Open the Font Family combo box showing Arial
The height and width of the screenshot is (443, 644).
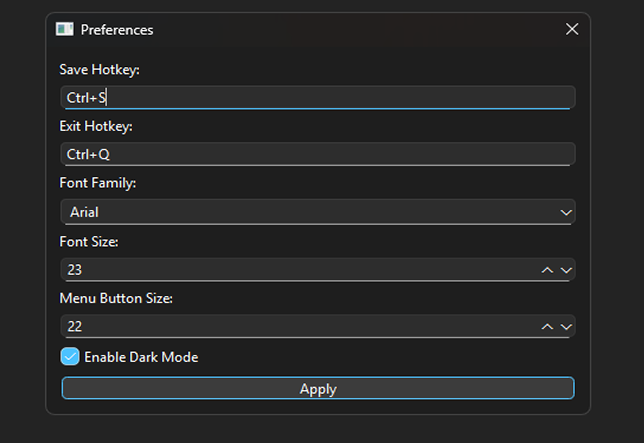pyautogui.click(x=317, y=212)
